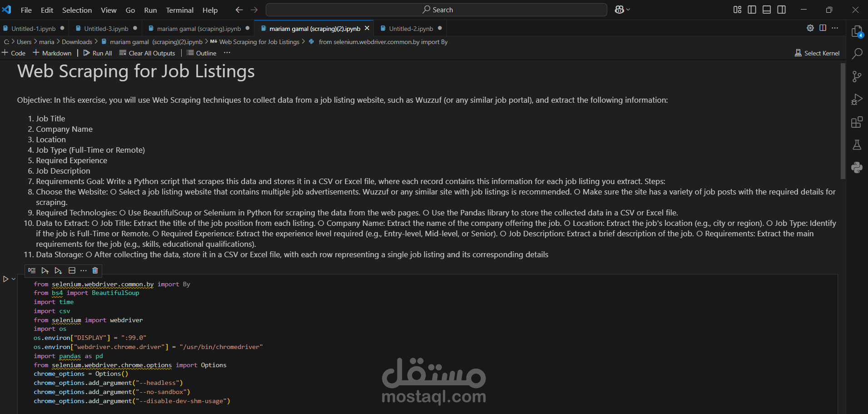Click the '--headless' argument code line

(108, 383)
